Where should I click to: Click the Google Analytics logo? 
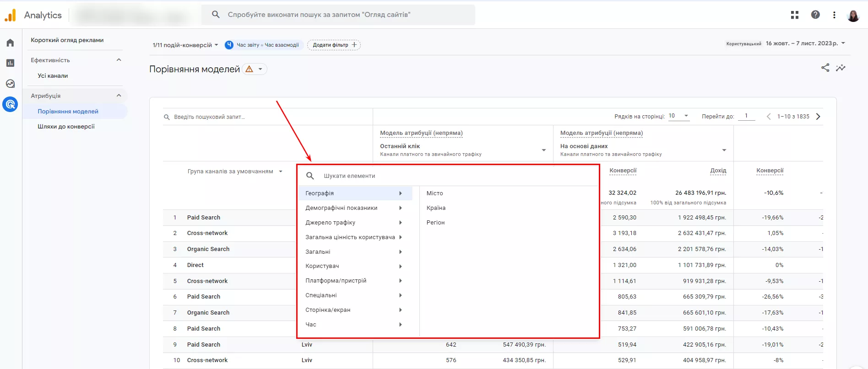tap(10, 15)
